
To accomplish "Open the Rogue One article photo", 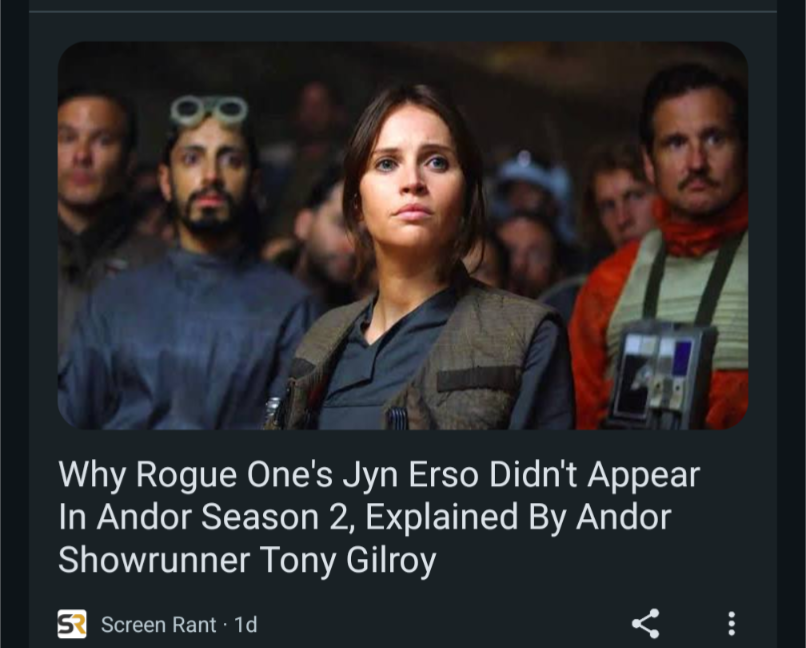I will click(402, 235).
